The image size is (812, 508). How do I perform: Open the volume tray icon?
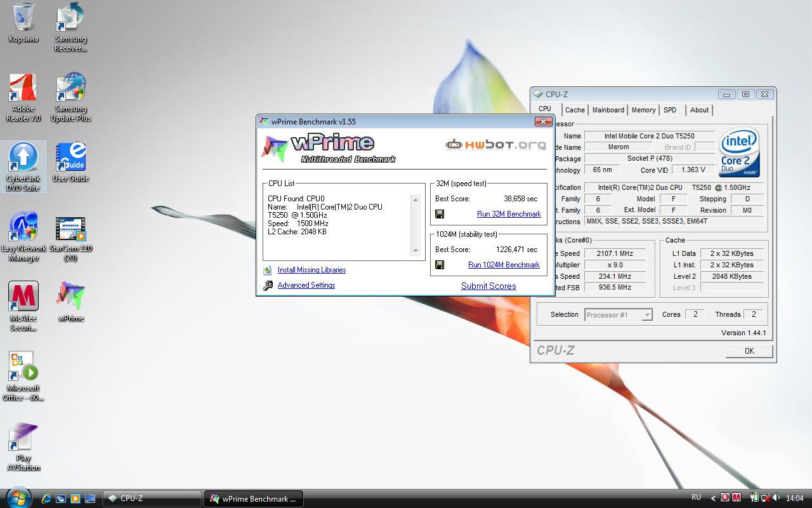pyautogui.click(x=776, y=498)
